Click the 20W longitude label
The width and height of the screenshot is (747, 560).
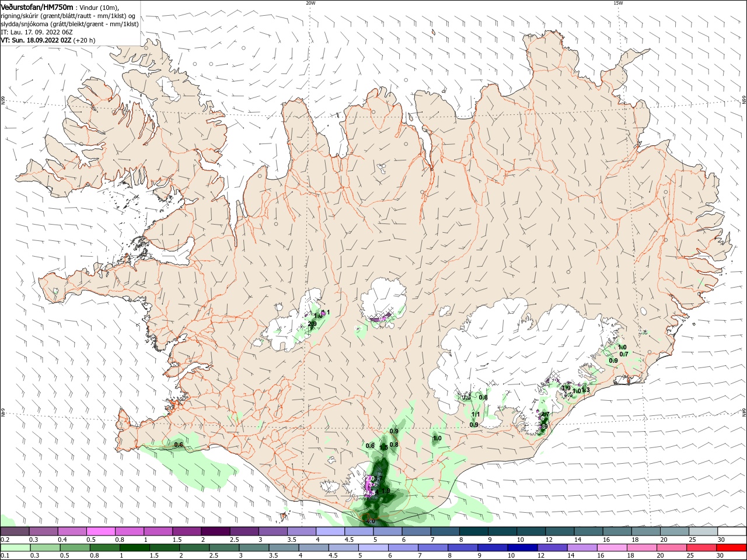pyautogui.click(x=310, y=2)
